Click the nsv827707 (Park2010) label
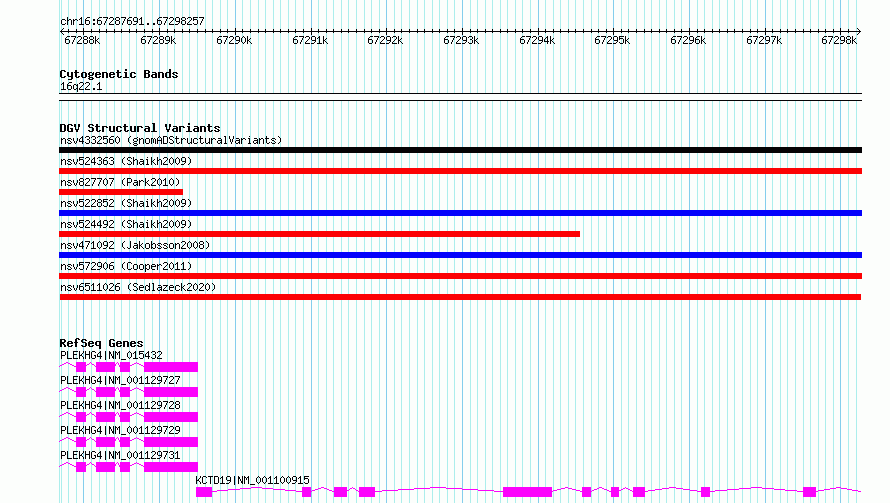The width and height of the screenshot is (890, 503). [120, 182]
